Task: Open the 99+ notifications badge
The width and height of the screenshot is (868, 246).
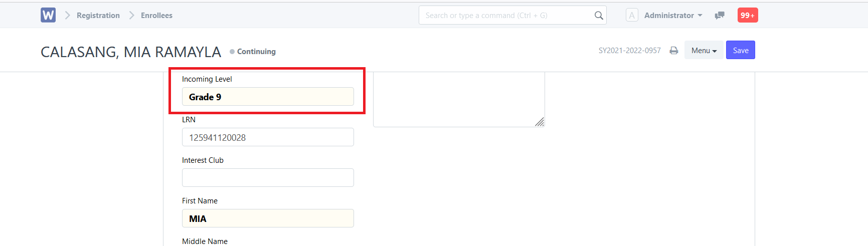Action: tap(748, 15)
